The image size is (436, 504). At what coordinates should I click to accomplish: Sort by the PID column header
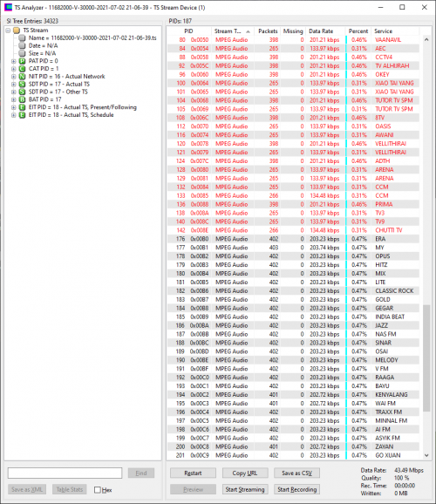tap(189, 31)
